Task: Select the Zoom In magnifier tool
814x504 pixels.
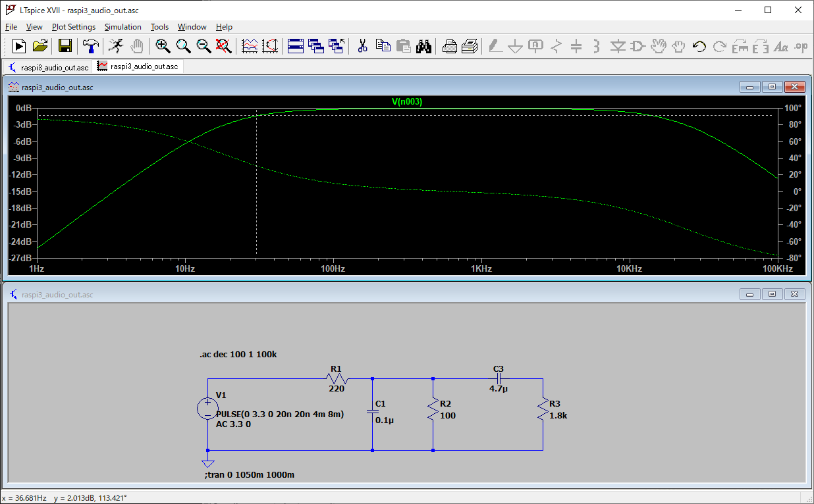Action: click(x=163, y=46)
